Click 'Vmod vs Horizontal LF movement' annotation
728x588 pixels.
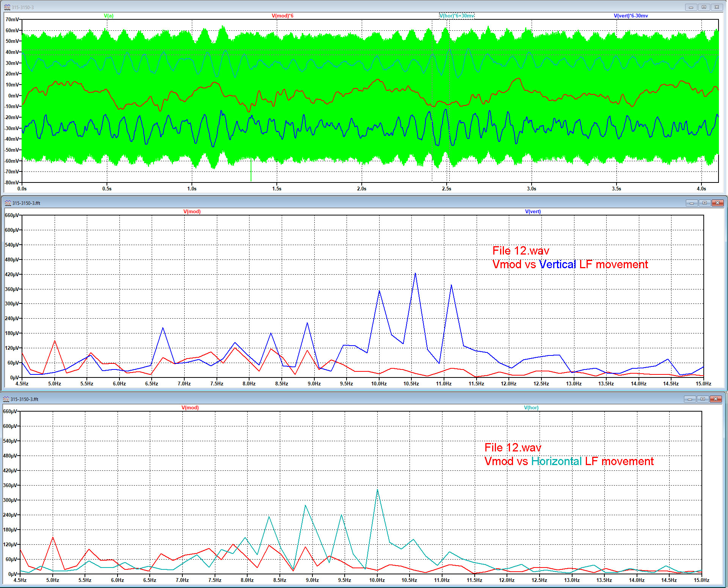click(x=569, y=461)
